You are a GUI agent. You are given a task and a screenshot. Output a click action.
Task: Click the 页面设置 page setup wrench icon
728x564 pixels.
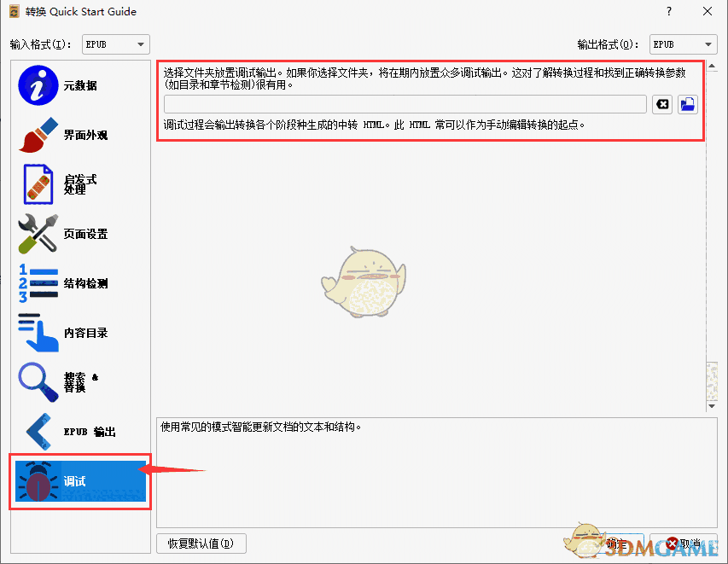coord(37,234)
